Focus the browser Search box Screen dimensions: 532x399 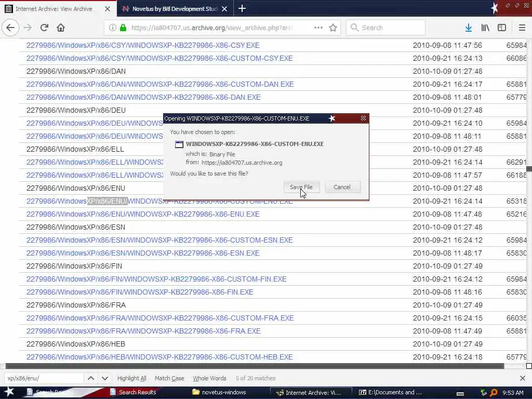coord(385,28)
